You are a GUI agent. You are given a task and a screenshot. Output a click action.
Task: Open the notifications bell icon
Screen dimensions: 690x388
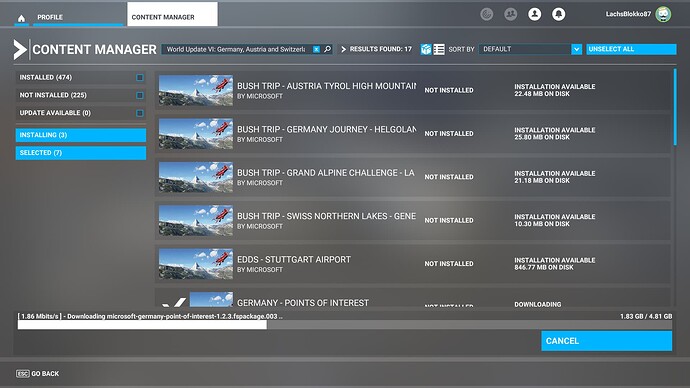(558, 14)
